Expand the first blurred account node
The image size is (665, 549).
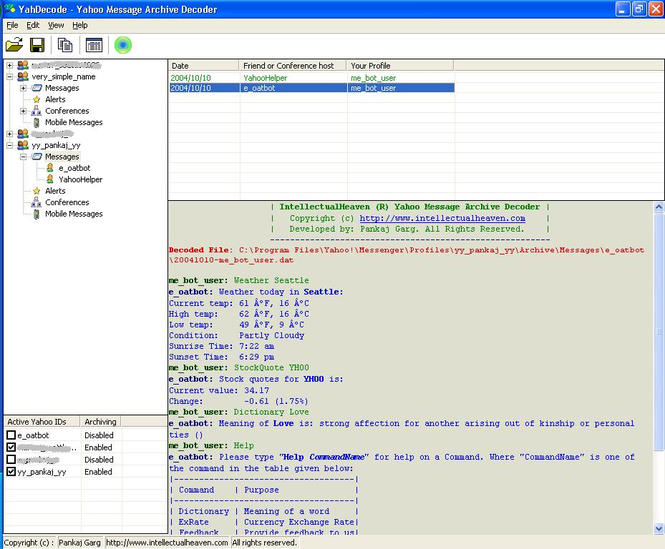click(10, 65)
